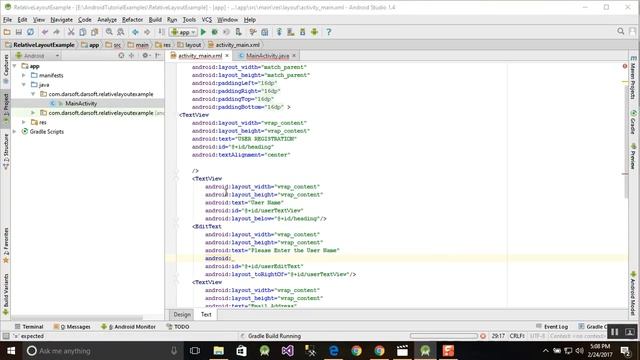
Task: Click the Help question mark icon
Action: 329,32
